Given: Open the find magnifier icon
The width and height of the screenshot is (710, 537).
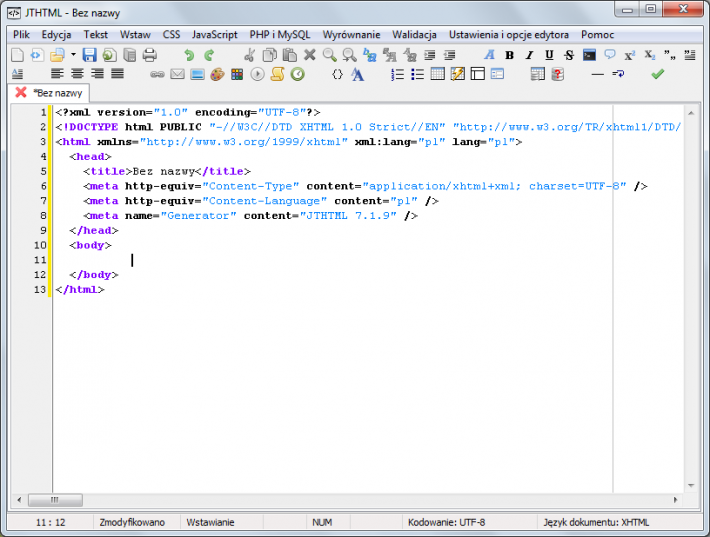Looking at the screenshot, I should [x=330, y=55].
